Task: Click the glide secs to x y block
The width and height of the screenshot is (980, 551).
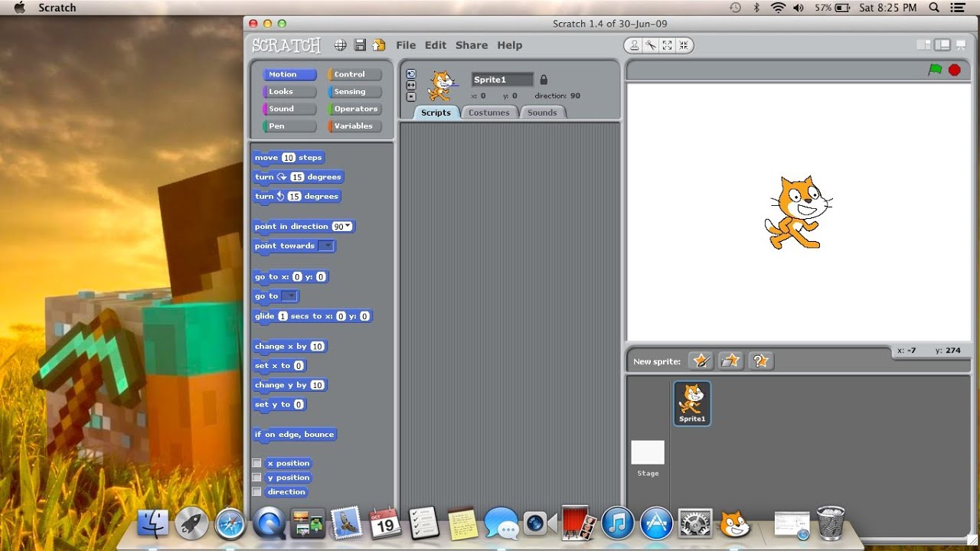Action: tap(312, 316)
